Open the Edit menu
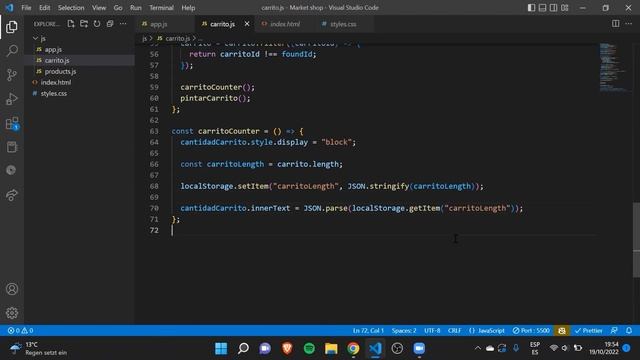This screenshot has height=360, width=640. tap(44, 8)
